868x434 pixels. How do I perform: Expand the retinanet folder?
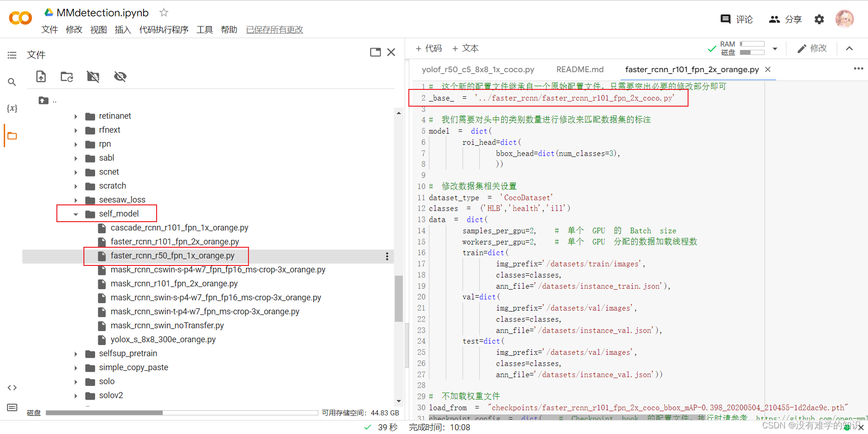(x=76, y=116)
